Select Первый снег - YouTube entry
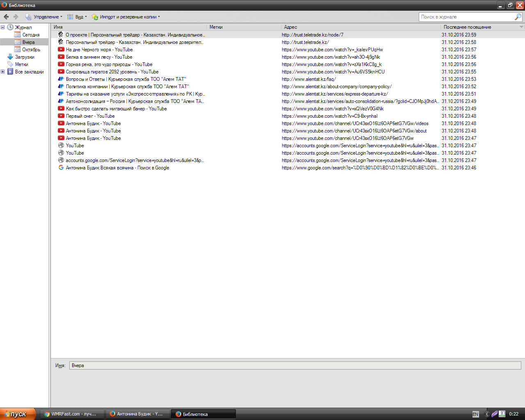 [x=288, y=116]
